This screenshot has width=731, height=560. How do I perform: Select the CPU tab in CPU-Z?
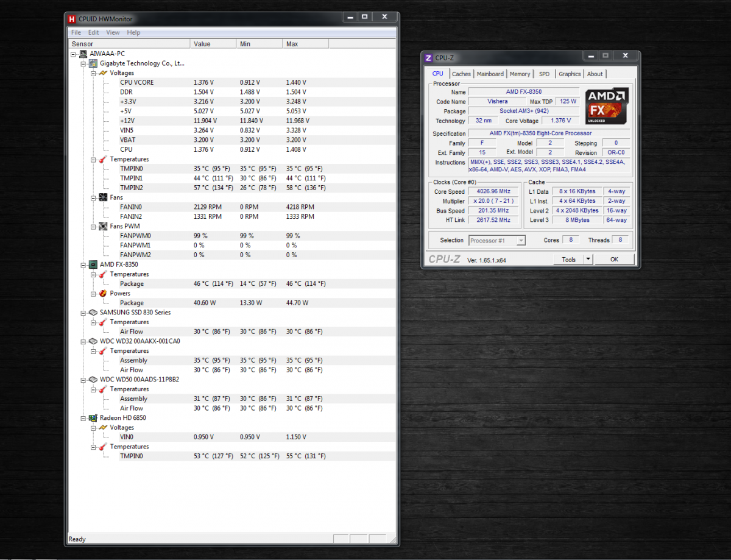click(x=437, y=74)
